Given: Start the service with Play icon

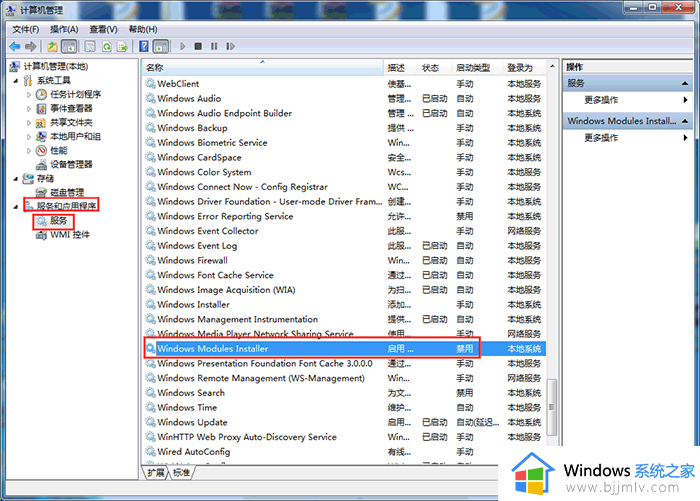Looking at the screenshot, I should [182, 46].
